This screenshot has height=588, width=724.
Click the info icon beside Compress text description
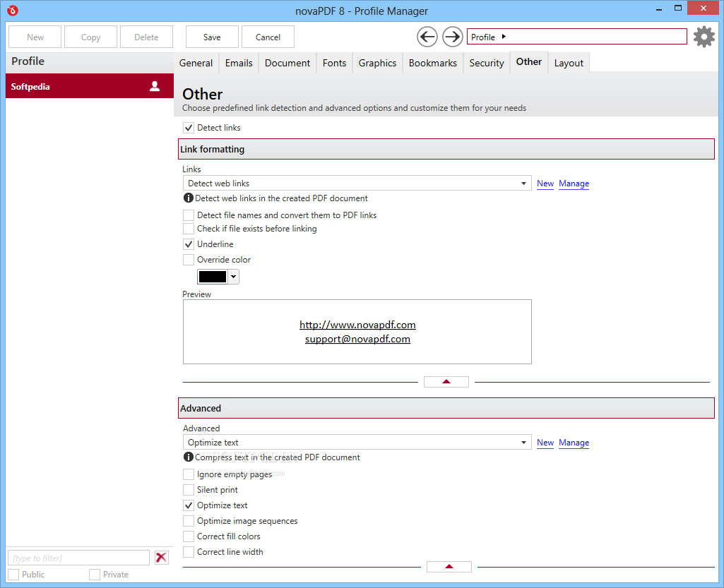tap(188, 457)
